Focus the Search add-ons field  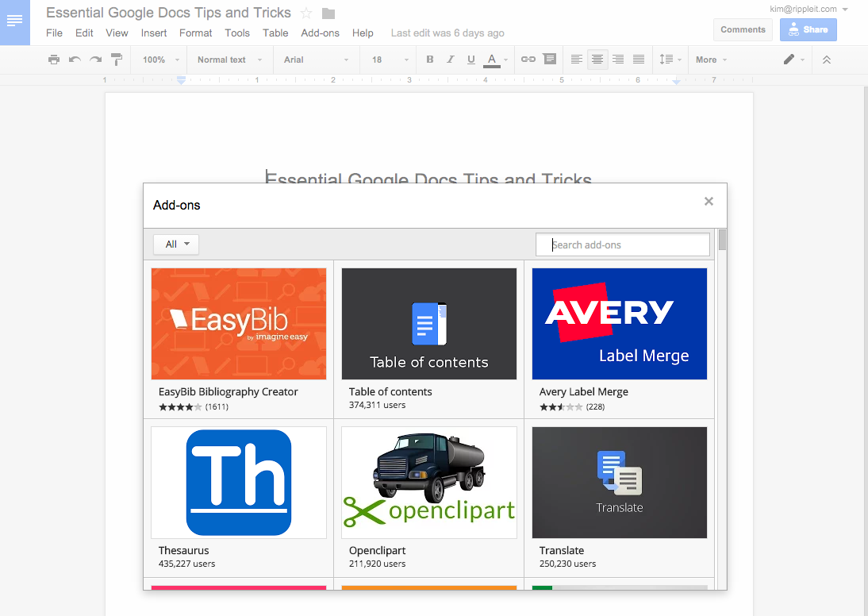(623, 244)
